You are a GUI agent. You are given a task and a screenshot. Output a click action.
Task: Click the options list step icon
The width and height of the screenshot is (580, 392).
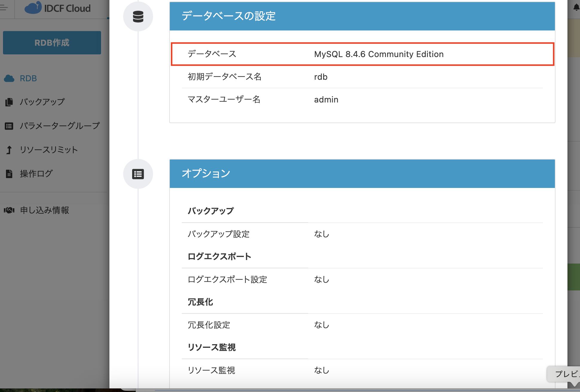(x=138, y=174)
